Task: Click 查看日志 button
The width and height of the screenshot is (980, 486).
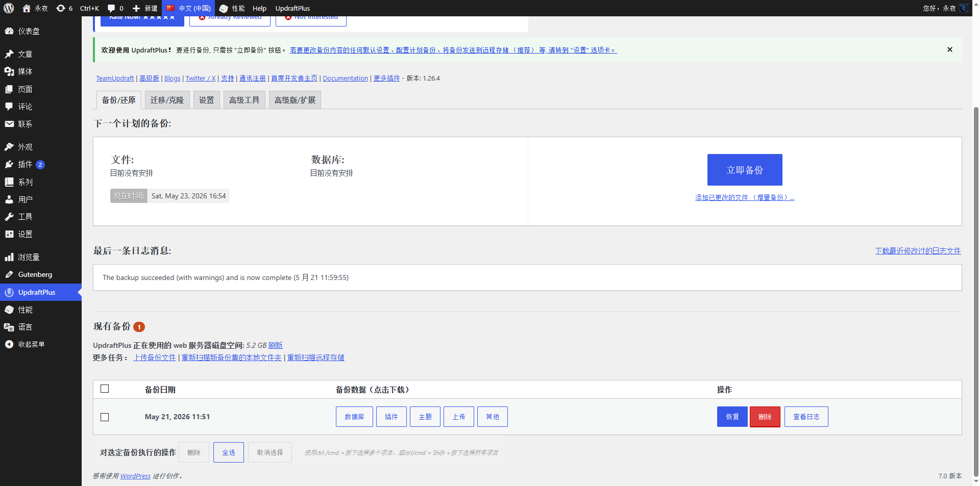Action: click(806, 417)
